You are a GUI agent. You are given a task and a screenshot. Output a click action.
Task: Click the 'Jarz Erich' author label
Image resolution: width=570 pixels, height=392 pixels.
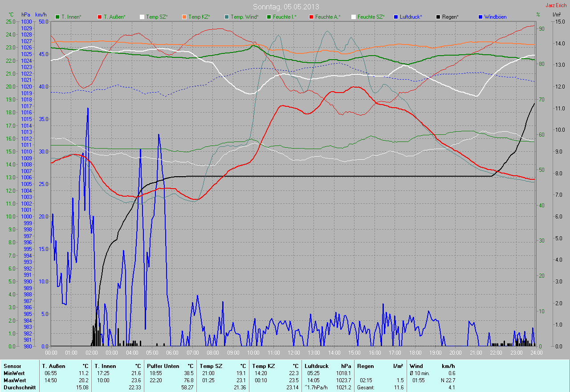(556, 5)
